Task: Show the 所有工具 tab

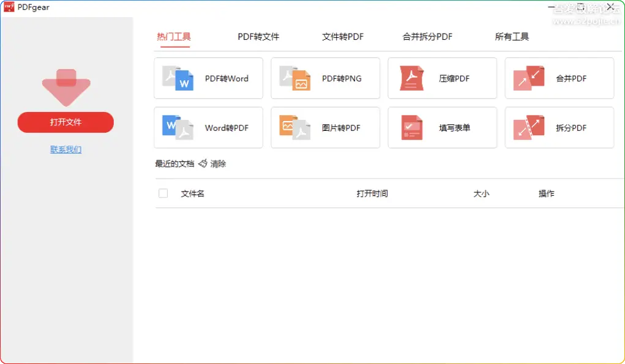Action: [x=512, y=37]
